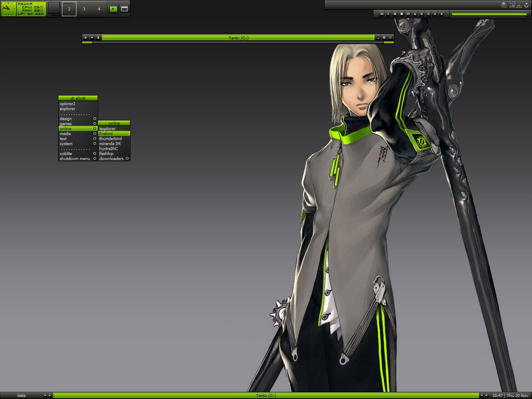Open the playlist button in player
Viewport: 532px width, 399px height.
pos(421,14)
